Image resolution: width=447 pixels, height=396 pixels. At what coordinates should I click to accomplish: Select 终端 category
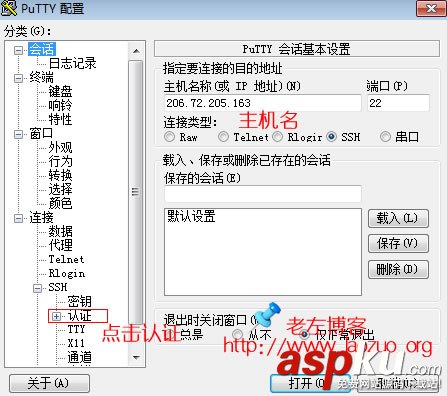tap(41, 77)
